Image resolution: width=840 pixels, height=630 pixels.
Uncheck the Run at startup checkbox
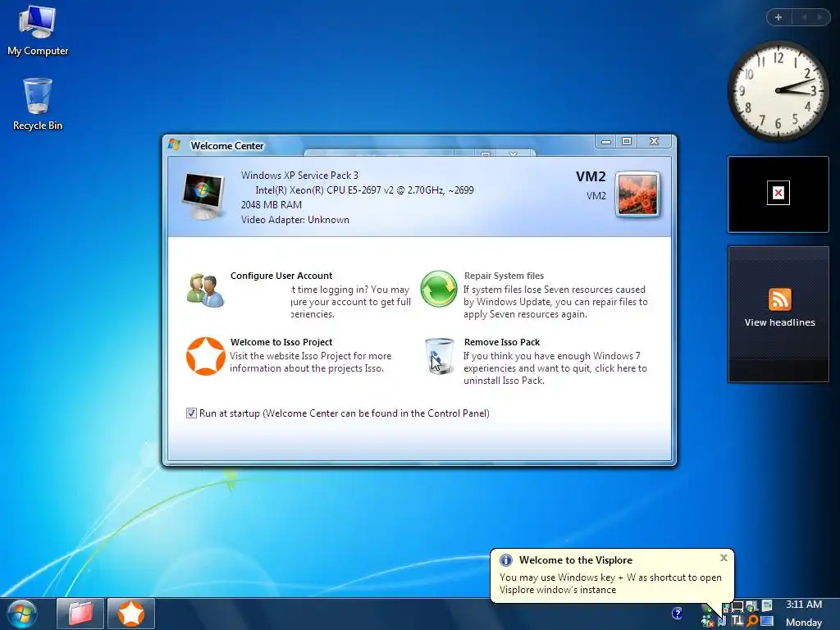pyautogui.click(x=191, y=413)
